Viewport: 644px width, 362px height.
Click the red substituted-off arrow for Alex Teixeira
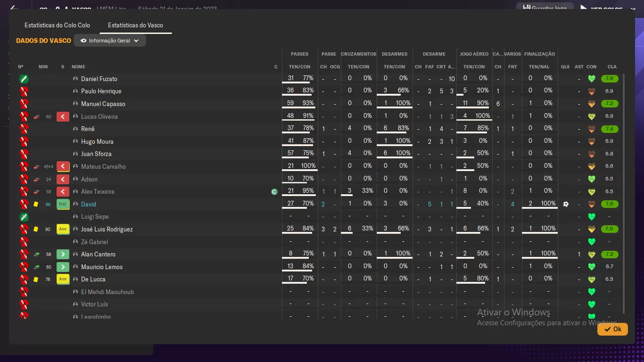click(63, 192)
